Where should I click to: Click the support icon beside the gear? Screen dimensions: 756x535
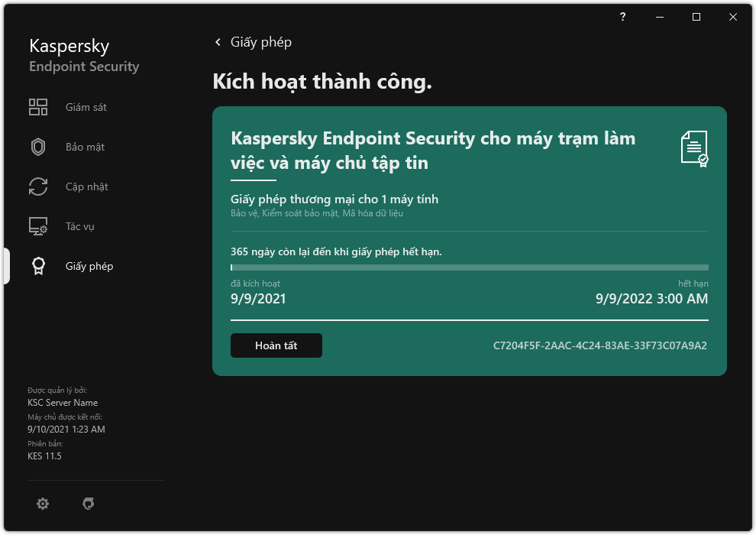tap(89, 504)
